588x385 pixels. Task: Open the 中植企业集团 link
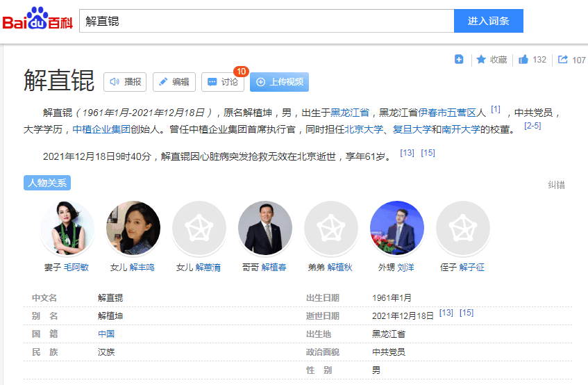tap(101, 129)
